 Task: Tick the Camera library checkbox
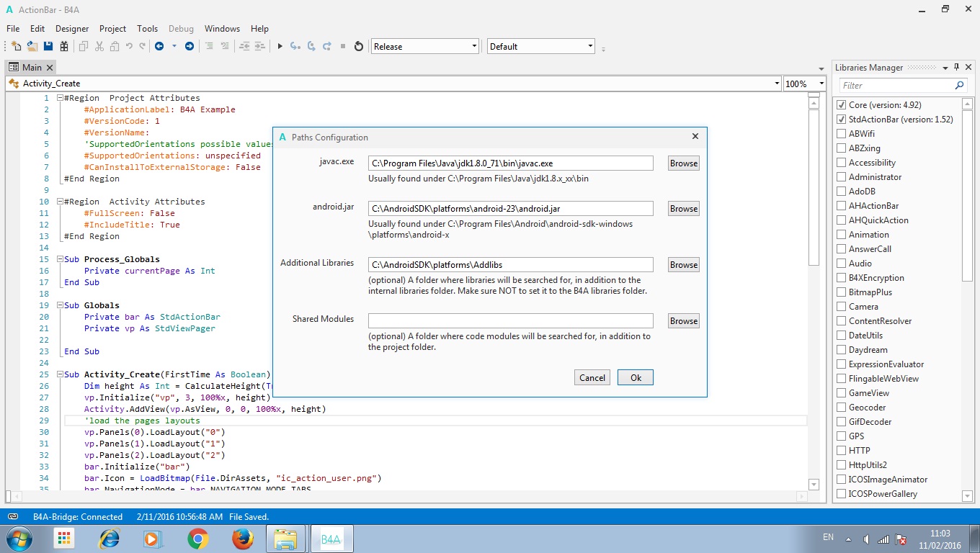(x=842, y=307)
